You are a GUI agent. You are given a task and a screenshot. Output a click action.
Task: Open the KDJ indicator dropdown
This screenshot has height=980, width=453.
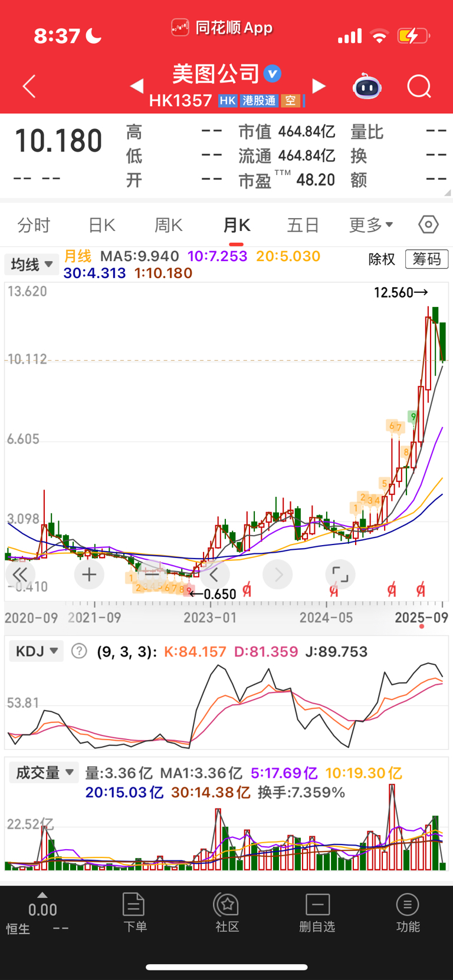[x=37, y=651]
